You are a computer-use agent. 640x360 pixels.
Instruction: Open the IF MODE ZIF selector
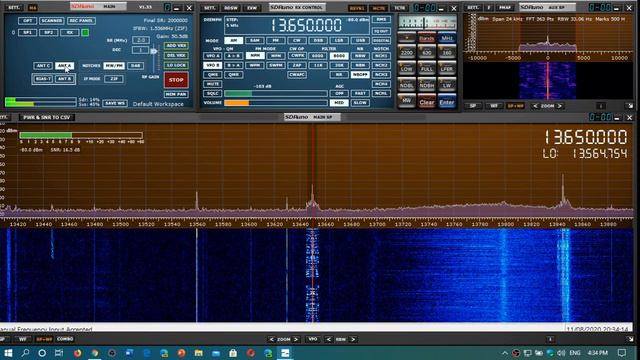114,78
